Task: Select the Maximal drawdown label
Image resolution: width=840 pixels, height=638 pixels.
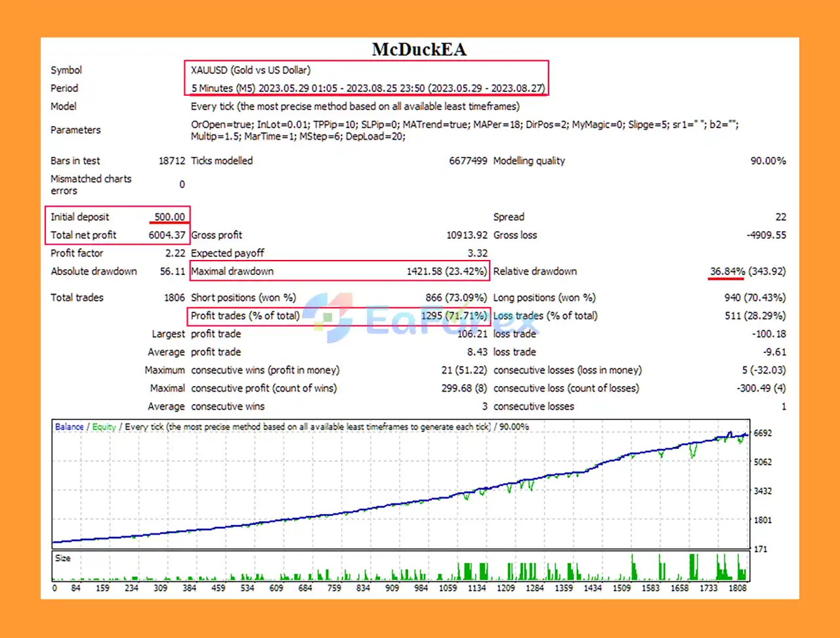Action: pyautogui.click(x=232, y=271)
